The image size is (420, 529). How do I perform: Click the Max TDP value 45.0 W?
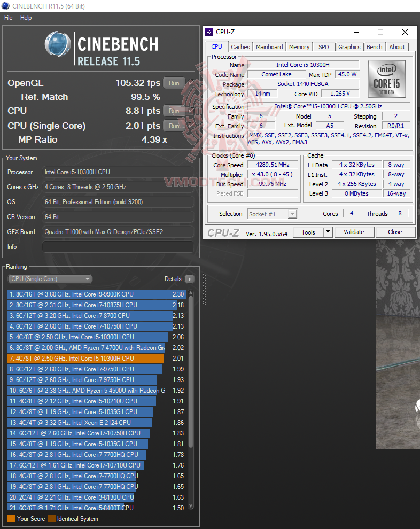(x=347, y=74)
